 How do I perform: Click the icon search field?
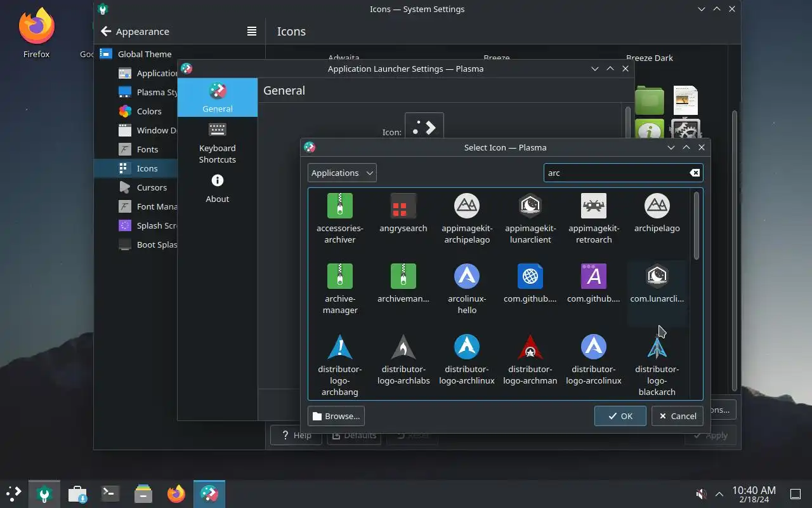pyautogui.click(x=623, y=173)
